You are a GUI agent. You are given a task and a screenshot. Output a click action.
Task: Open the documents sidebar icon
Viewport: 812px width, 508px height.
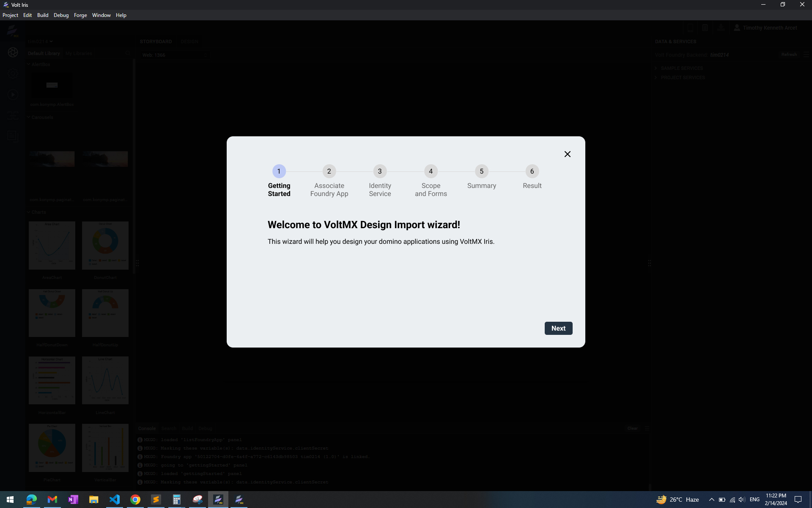coord(13,136)
